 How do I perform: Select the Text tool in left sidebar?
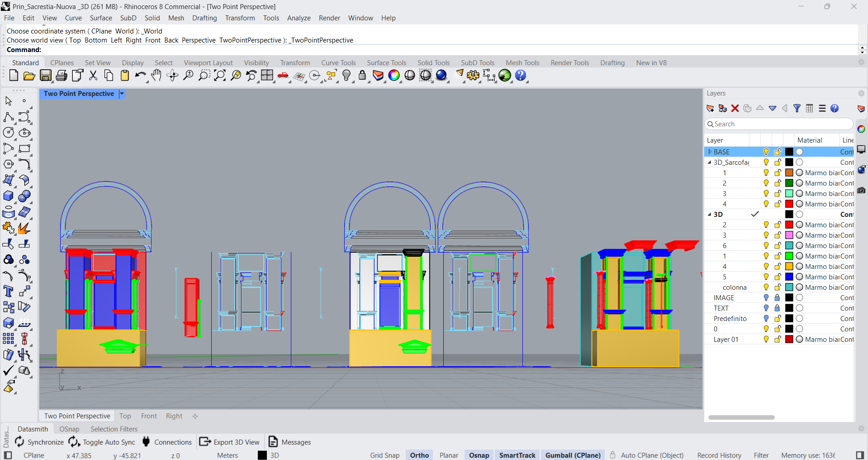(x=8, y=292)
